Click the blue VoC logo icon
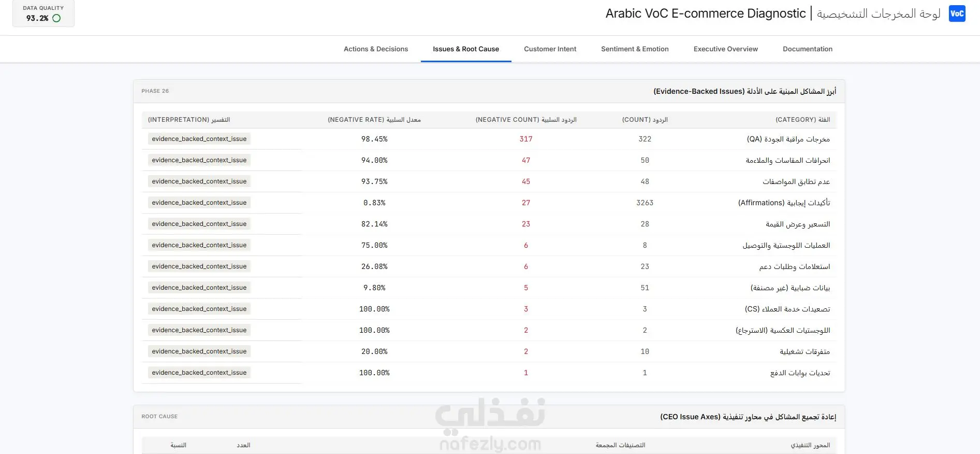The height and width of the screenshot is (454, 980). (x=957, y=13)
